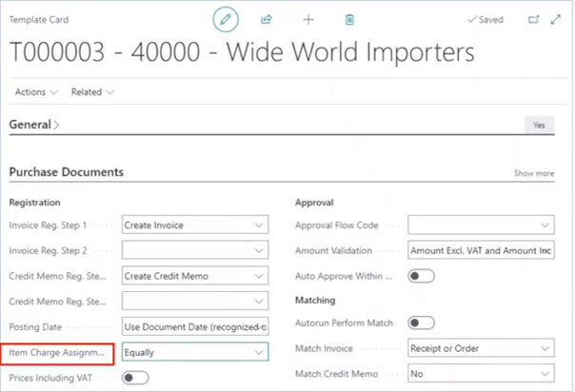Enable Auto Approve Within toggle
This screenshot has height=392, width=575.
point(421,276)
